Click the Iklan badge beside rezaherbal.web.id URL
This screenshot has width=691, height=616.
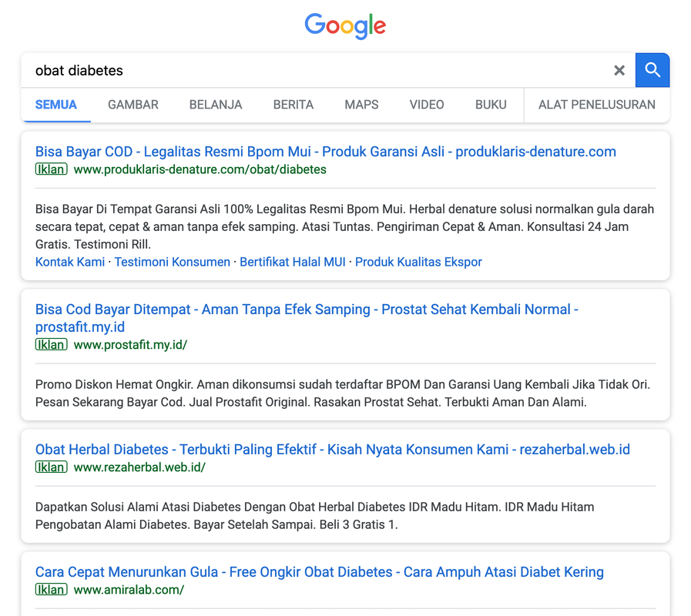[51, 467]
